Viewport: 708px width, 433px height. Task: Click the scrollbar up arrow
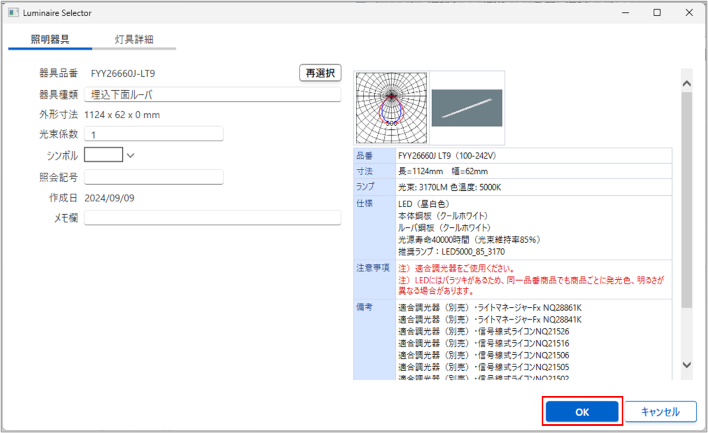[686, 78]
